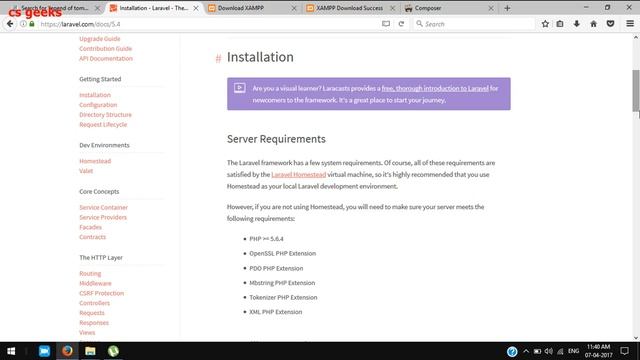Open the network tray icon
The height and width of the screenshot is (360, 640).
pyautogui.click(x=560, y=351)
